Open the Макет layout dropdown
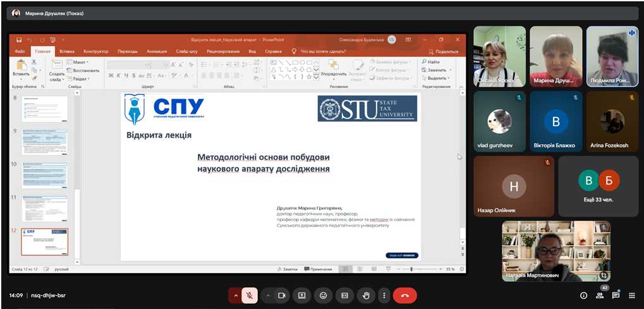This screenshot has height=309, width=644. click(78, 62)
